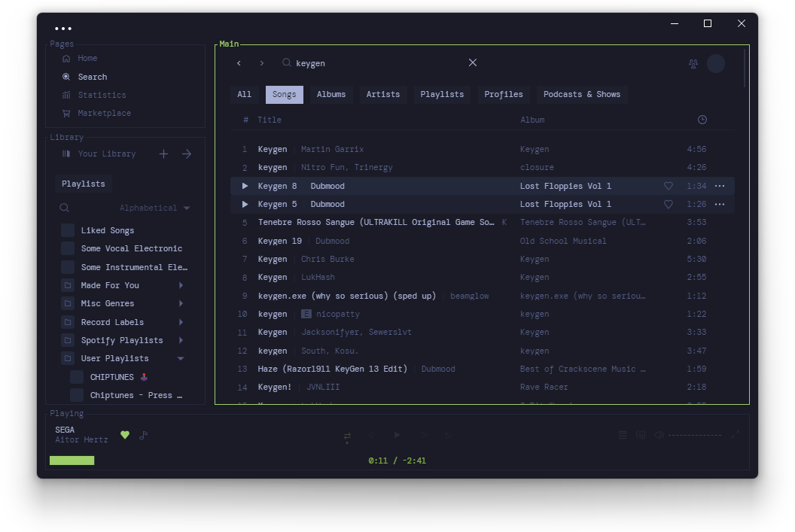
Task: Switch to the All results tab
Action: tap(245, 95)
